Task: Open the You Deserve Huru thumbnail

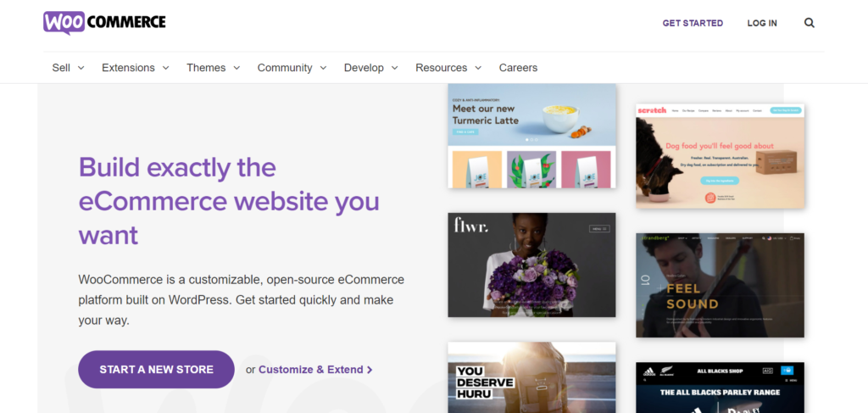Action: pyautogui.click(x=531, y=377)
